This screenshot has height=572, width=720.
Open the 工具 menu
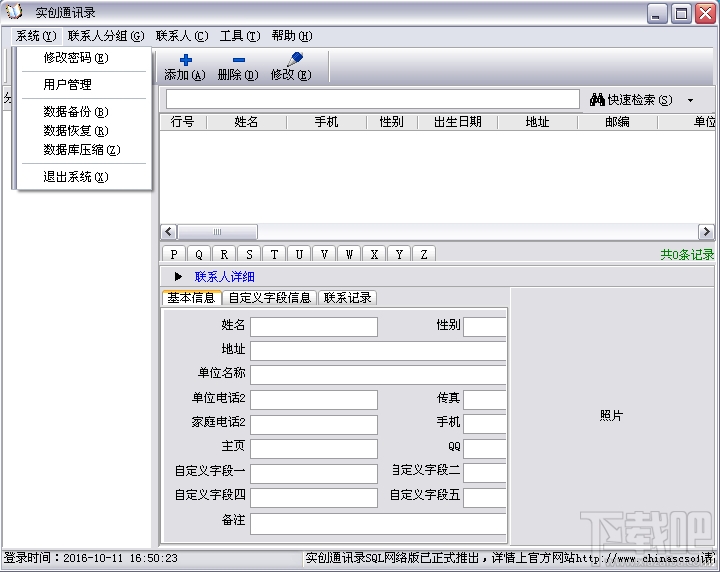(240, 36)
